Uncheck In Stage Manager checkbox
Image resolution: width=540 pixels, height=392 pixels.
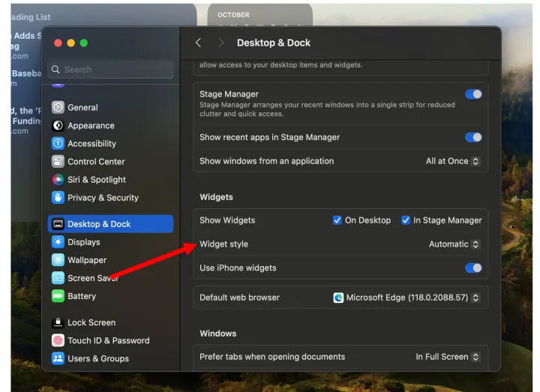pos(406,220)
